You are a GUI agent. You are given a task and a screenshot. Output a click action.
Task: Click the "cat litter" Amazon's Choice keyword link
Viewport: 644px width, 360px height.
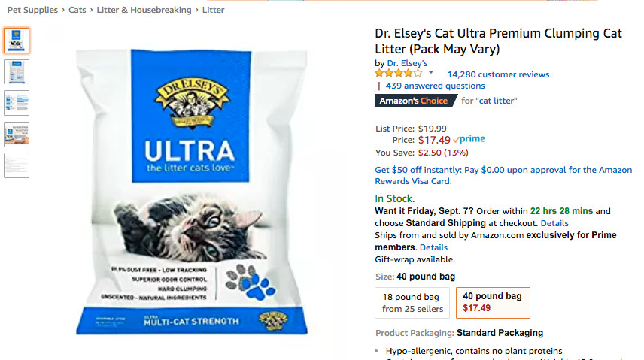tap(498, 101)
